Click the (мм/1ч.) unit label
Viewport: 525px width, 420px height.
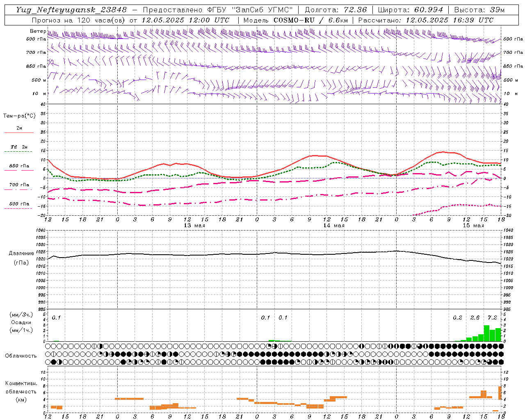coord(21,330)
